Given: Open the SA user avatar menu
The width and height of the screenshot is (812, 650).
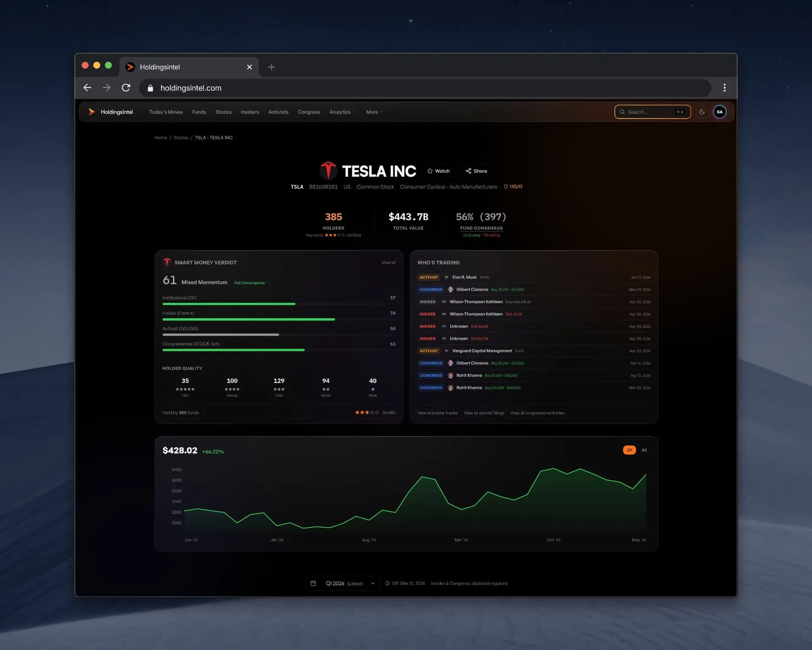Looking at the screenshot, I should [x=720, y=112].
